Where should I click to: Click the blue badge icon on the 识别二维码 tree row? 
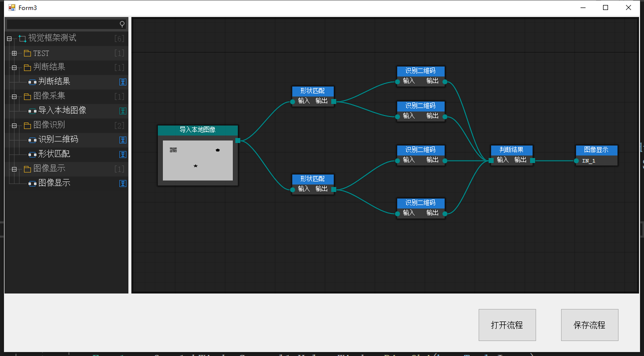pos(123,140)
